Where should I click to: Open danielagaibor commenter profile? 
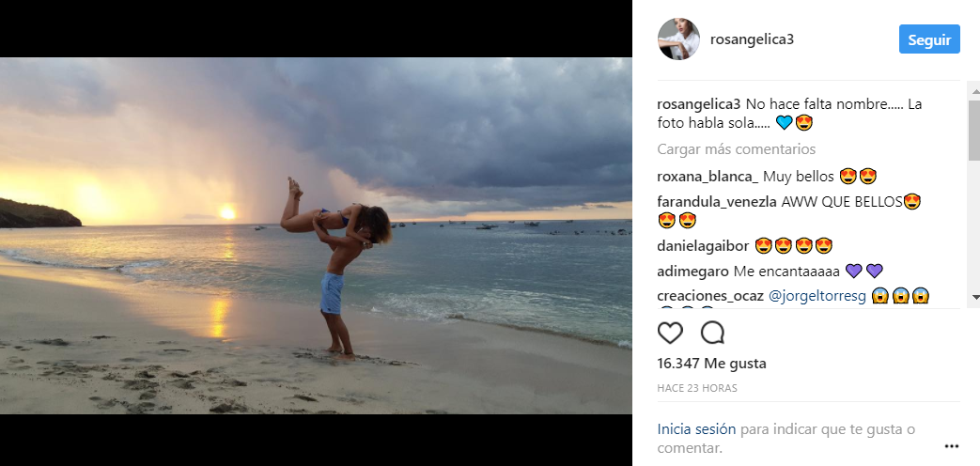pyautogui.click(x=703, y=246)
